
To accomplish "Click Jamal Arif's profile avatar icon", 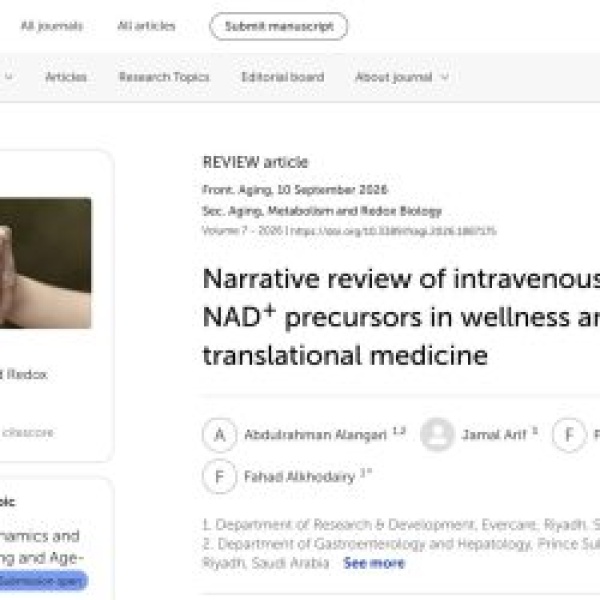I will tap(437, 435).
